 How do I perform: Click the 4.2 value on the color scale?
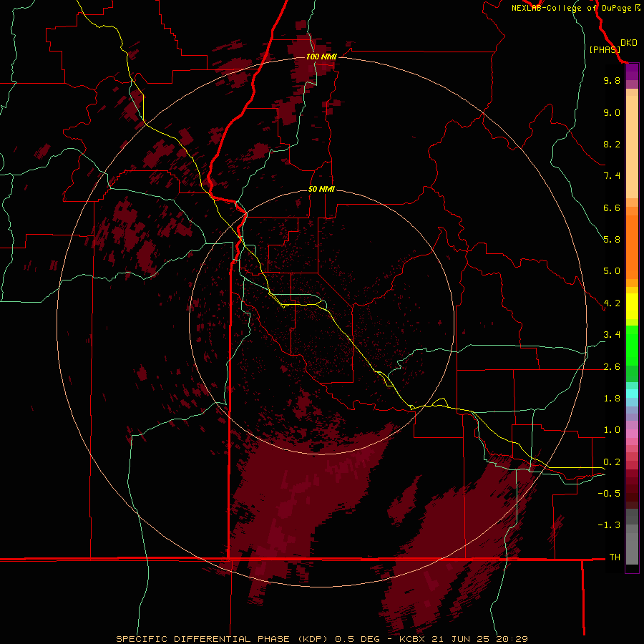(612, 303)
